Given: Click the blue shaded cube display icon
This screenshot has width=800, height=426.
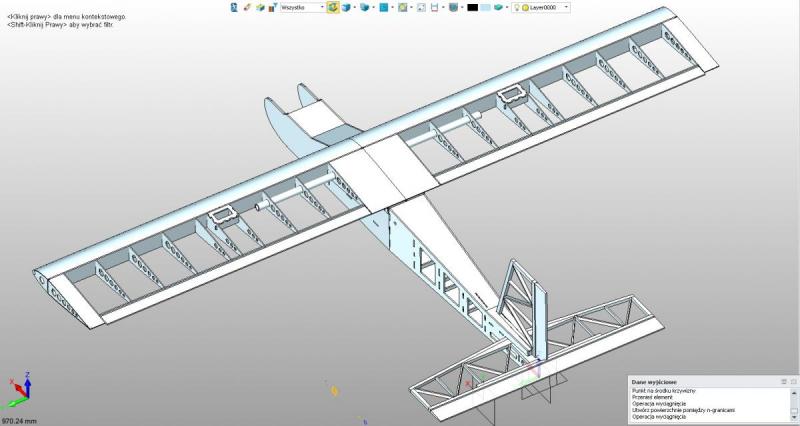Looking at the screenshot, I should point(347,7).
